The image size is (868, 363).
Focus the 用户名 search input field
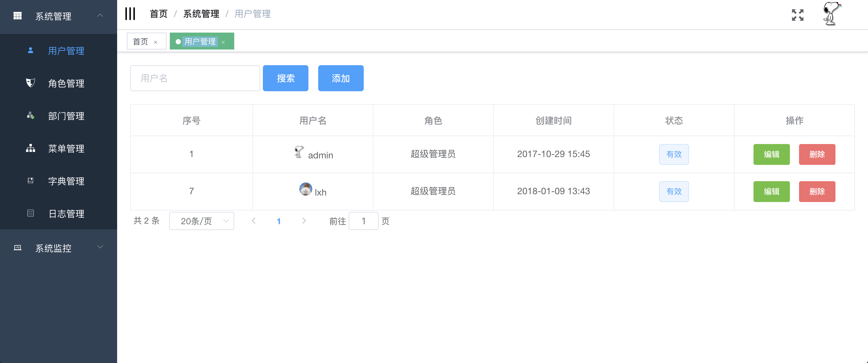coord(195,78)
